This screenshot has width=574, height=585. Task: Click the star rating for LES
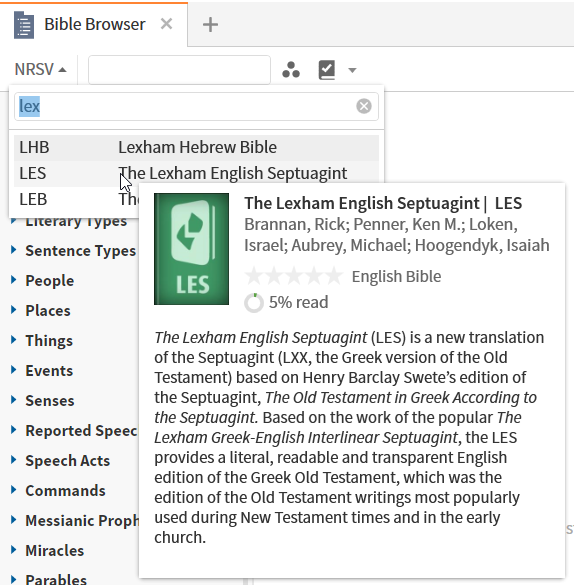click(x=294, y=276)
